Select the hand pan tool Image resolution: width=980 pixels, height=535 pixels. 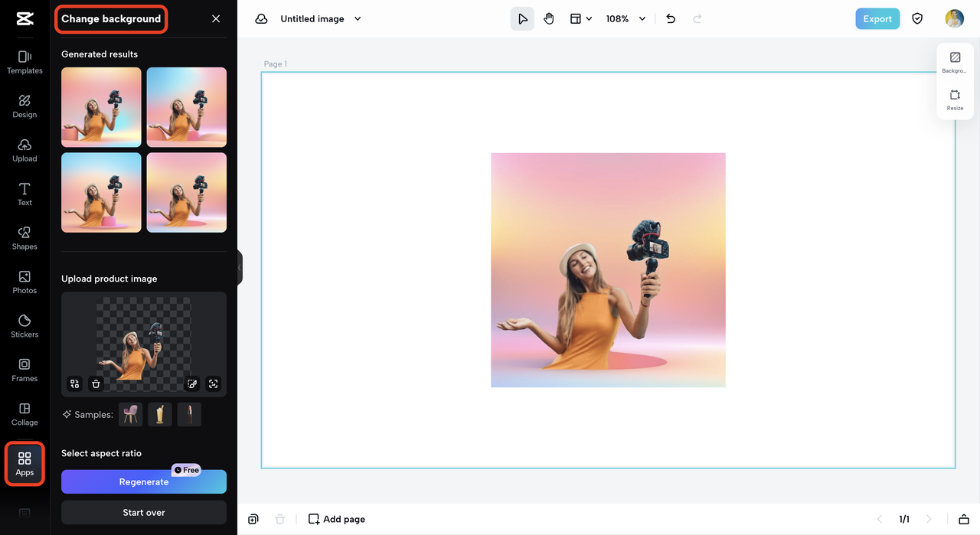pyautogui.click(x=549, y=18)
